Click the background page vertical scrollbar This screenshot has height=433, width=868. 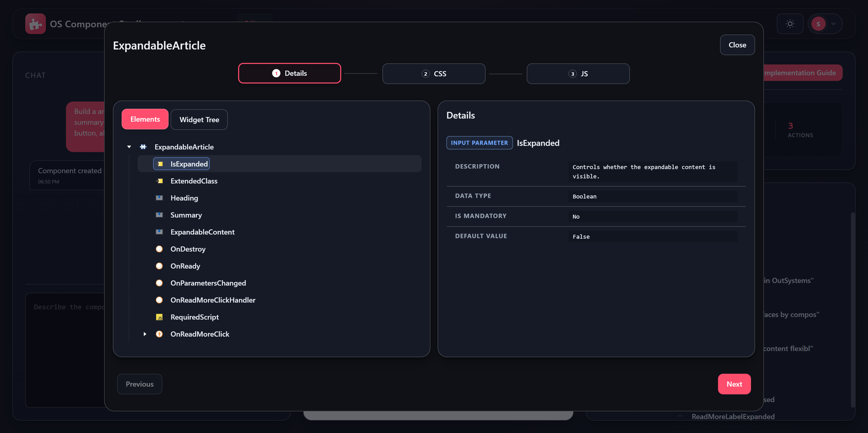tap(853, 310)
